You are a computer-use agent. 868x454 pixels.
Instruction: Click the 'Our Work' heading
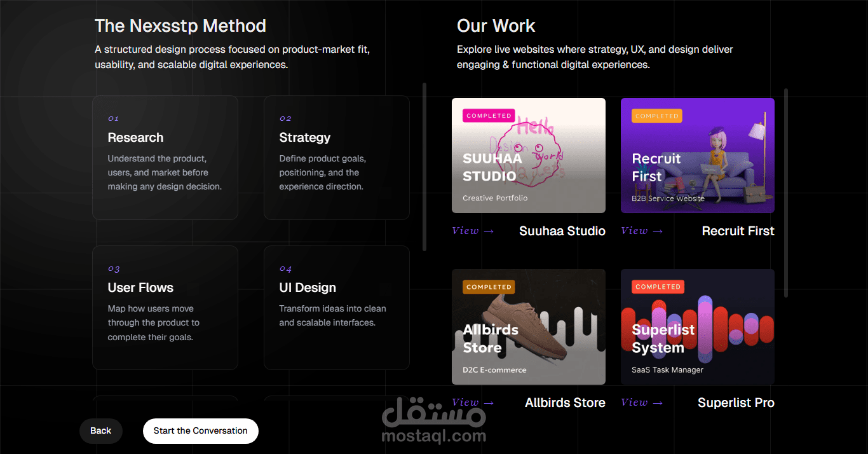pos(496,26)
